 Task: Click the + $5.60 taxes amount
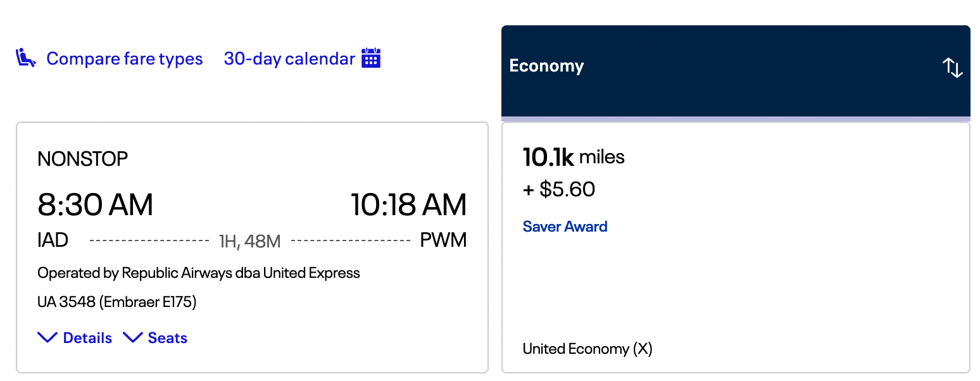point(559,189)
